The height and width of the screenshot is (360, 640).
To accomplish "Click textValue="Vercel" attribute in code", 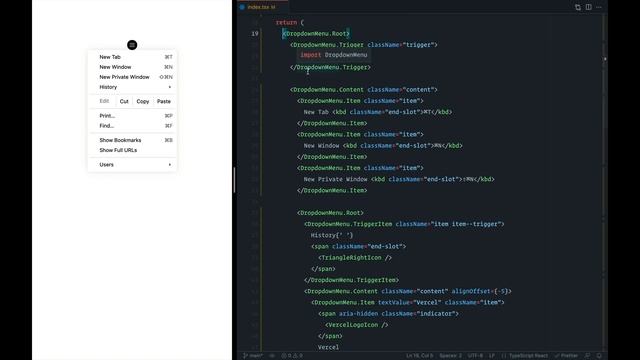I will 409,302.
